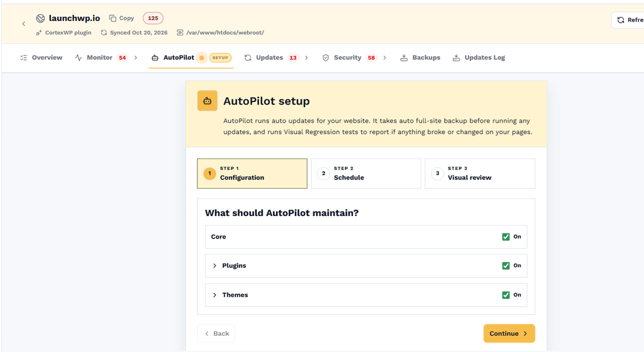
Task: Open the Updates tab
Action: (269, 57)
